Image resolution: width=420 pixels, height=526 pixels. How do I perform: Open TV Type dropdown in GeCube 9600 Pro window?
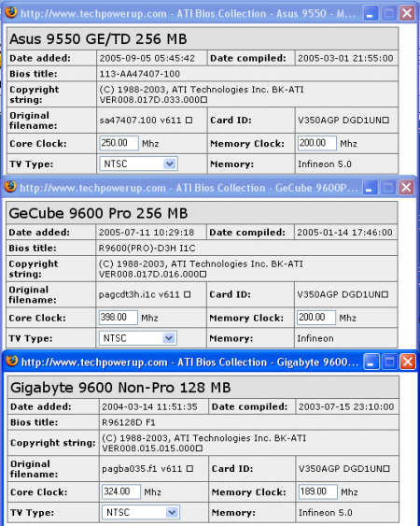138,338
